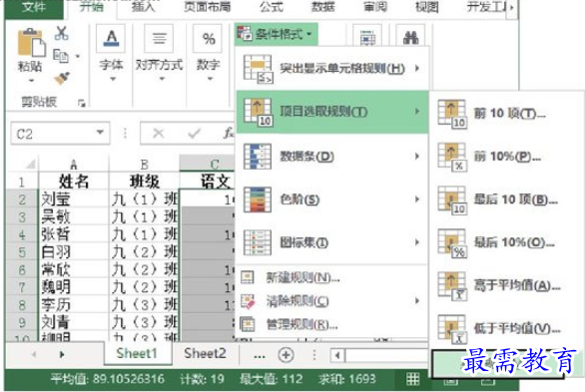Image resolution: width=585 pixels, height=392 pixels.
Task: Click the Cut scissors icon
Action: [x=61, y=33]
